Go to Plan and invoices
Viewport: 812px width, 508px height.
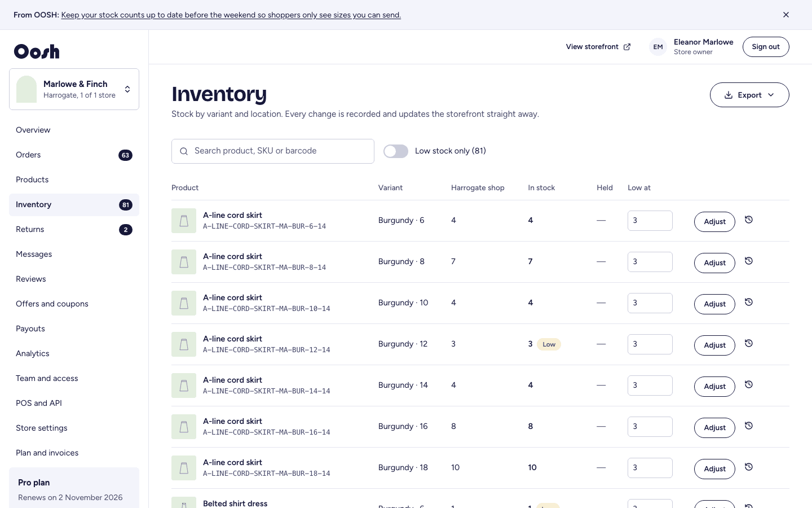pos(74,453)
